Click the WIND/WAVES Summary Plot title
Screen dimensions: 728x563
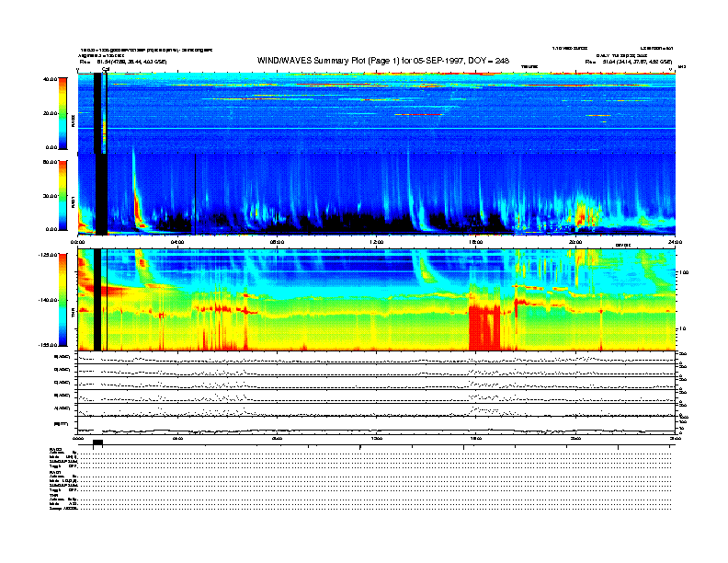(x=383, y=61)
